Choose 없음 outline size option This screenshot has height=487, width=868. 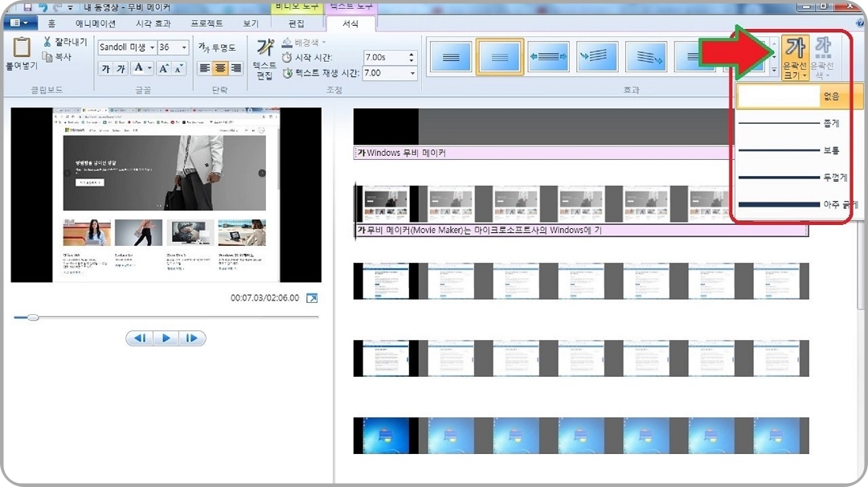tap(800, 96)
